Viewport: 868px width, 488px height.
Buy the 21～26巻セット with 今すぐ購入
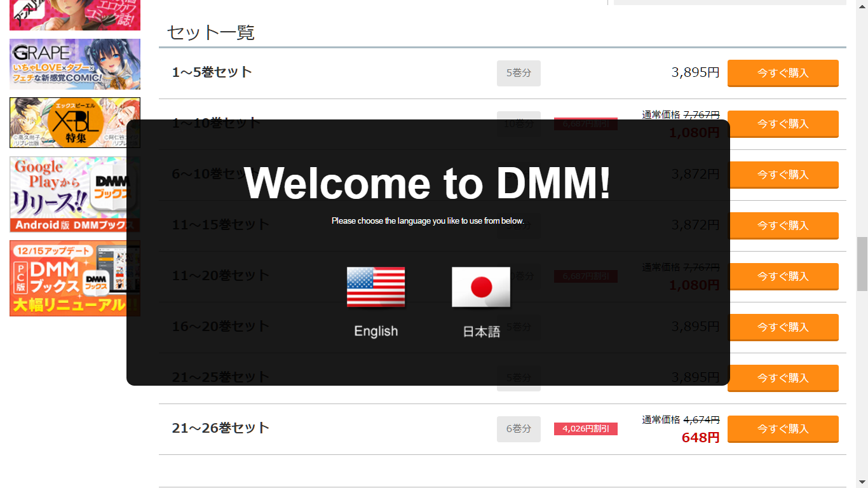click(783, 429)
